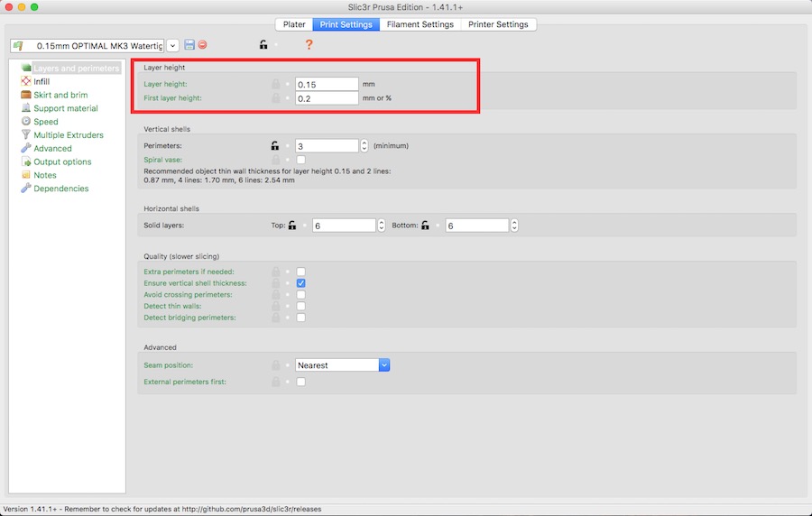Enable the Spiral vase checkbox

pyautogui.click(x=300, y=160)
